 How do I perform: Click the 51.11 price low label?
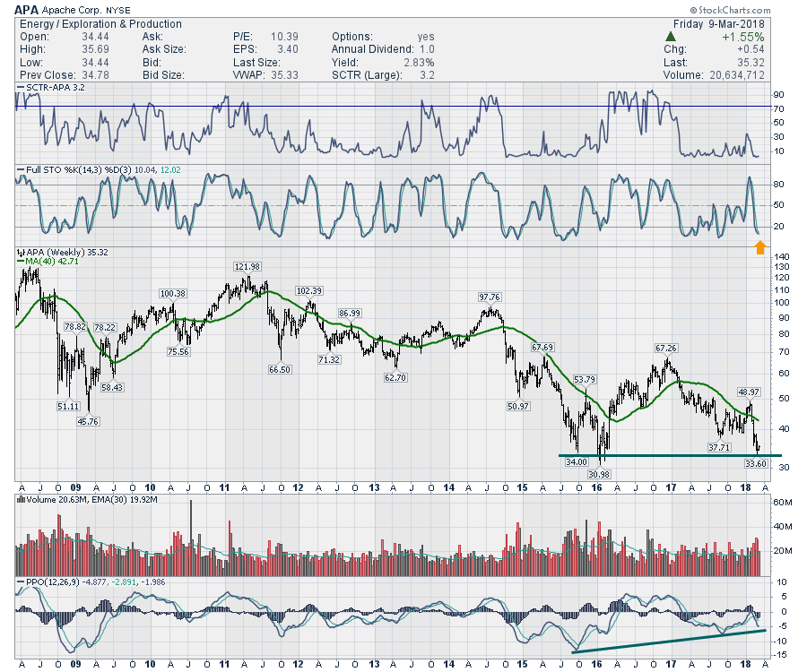(68, 406)
